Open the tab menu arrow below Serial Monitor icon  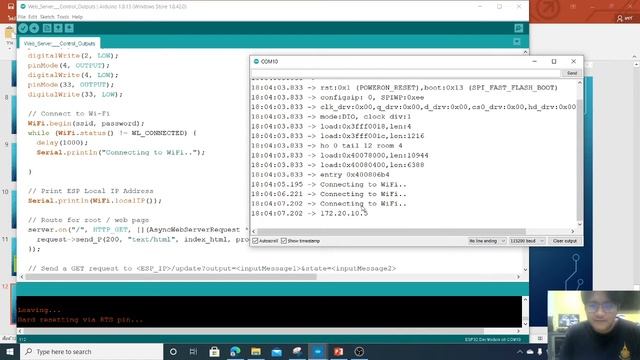point(517,42)
